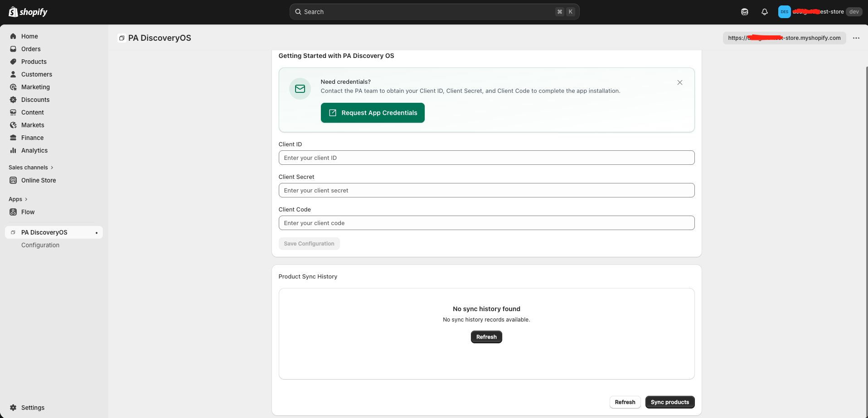The height and width of the screenshot is (418, 868).
Task: Open the three-dot more actions menu
Action: point(856,38)
